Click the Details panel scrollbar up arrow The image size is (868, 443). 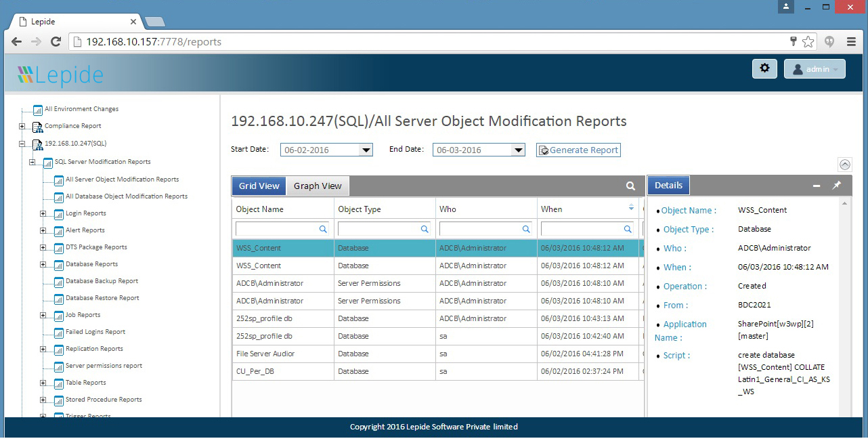pyautogui.click(x=844, y=203)
